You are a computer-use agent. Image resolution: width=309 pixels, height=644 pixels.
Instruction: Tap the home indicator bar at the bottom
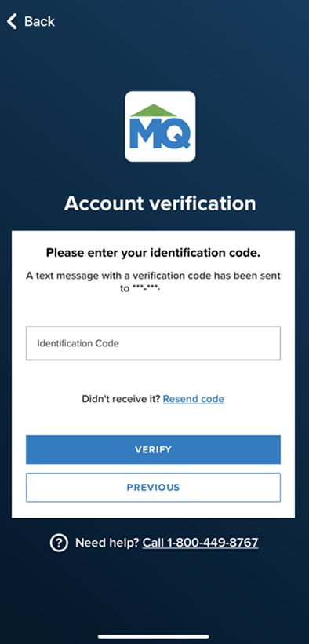[x=154, y=637]
